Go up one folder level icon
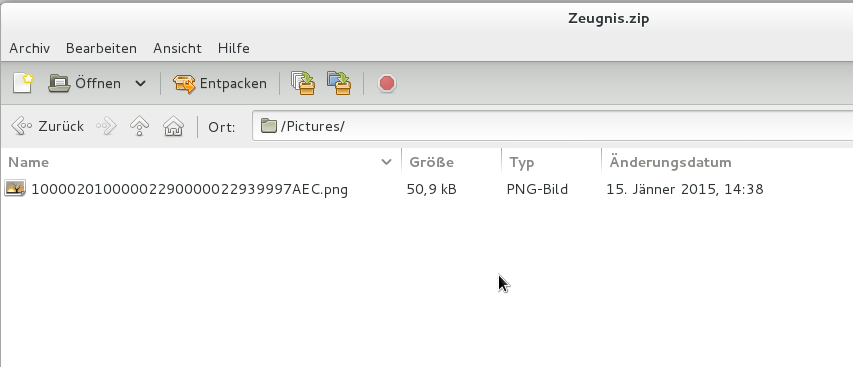Image resolution: width=853 pixels, height=367 pixels. tap(140, 126)
